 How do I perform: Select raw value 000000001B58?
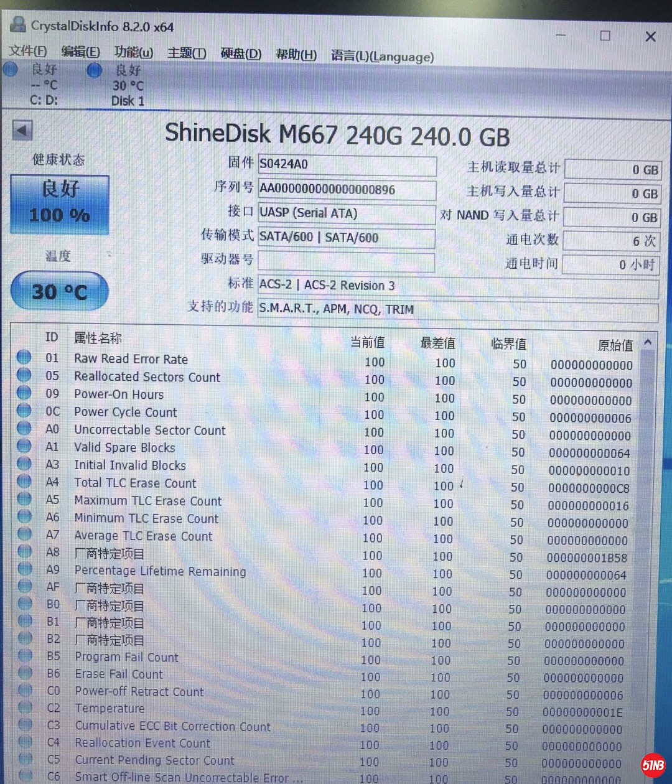[587, 558]
